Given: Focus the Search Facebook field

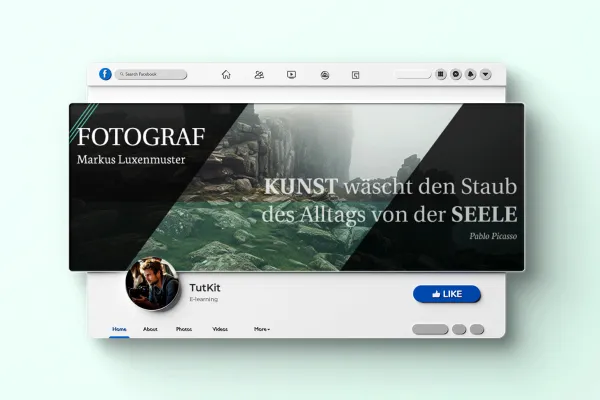Looking at the screenshot, I should point(151,74).
